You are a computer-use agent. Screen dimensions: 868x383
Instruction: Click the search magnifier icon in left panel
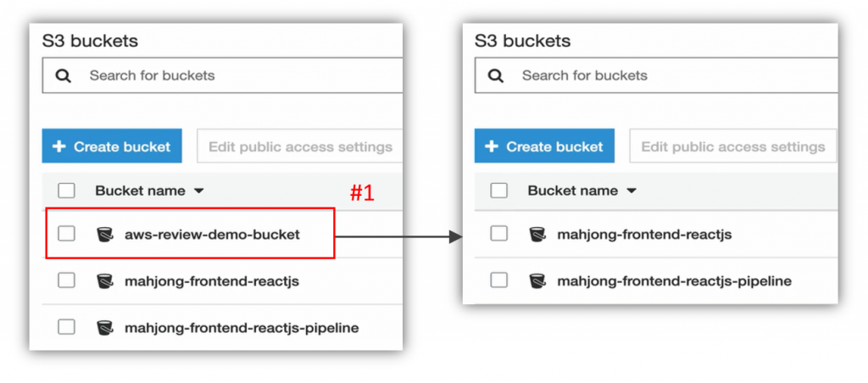click(x=64, y=75)
